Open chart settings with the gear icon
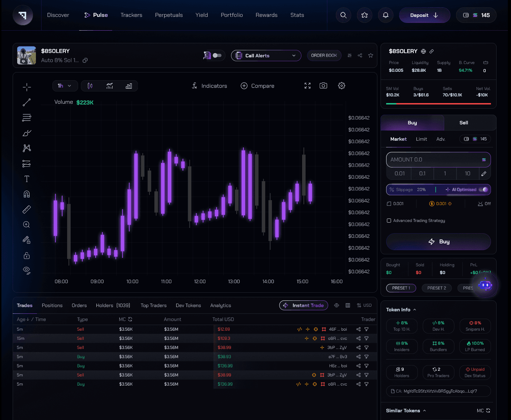 [x=341, y=85]
